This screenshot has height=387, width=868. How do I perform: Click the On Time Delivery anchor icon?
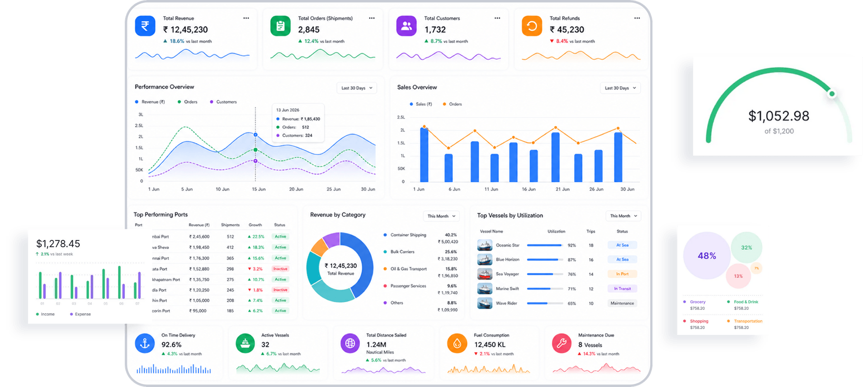pos(145,344)
